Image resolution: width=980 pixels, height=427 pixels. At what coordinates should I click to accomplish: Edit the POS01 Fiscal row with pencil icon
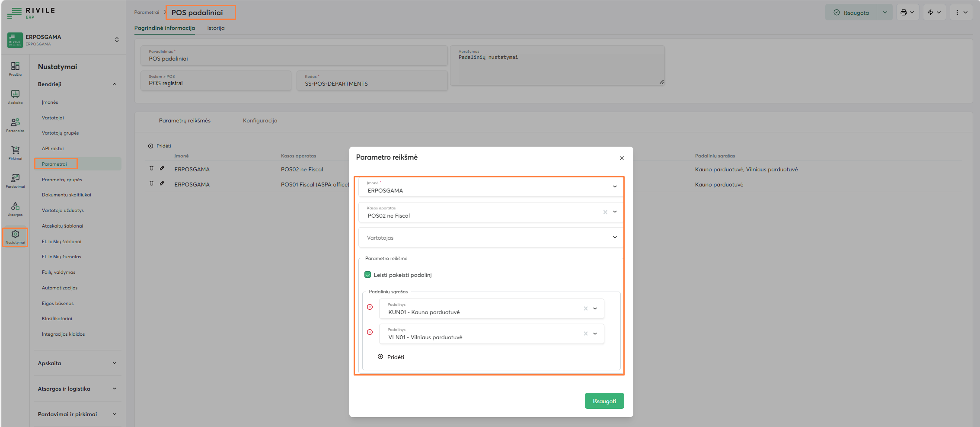[162, 183]
